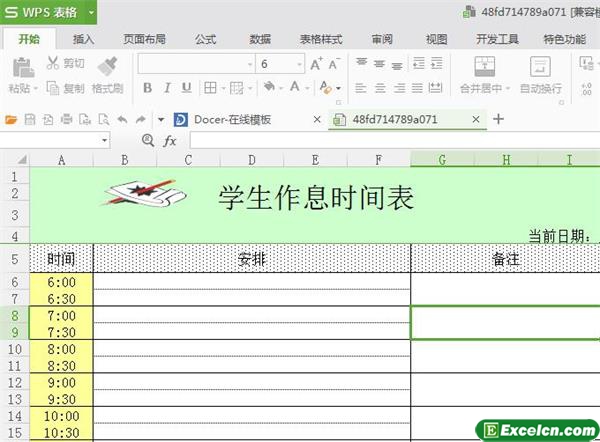
Task: Switch to the 公式 tab
Action: 205,39
